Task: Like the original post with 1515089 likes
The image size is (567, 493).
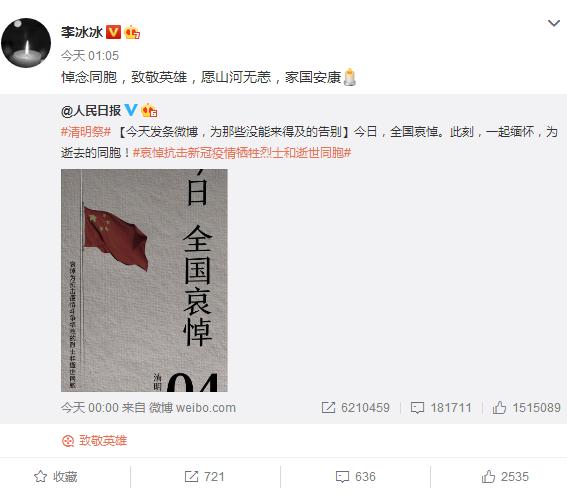Action: coord(526,408)
